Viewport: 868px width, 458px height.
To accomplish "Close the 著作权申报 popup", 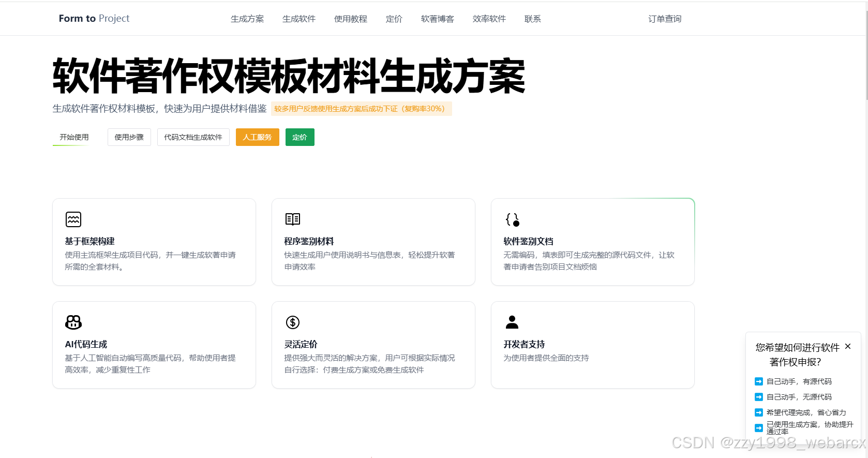I will click(x=848, y=346).
